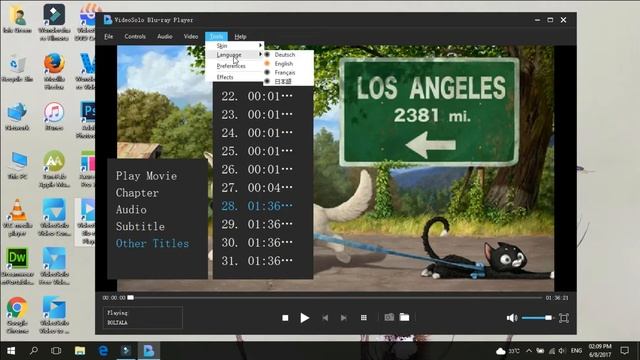The height and width of the screenshot is (360, 640).
Task: Take a snapshot with camera icon
Action: (x=389, y=317)
